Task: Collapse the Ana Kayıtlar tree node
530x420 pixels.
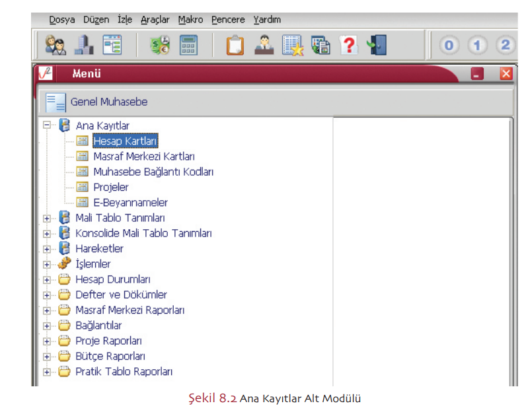Action: click(47, 125)
